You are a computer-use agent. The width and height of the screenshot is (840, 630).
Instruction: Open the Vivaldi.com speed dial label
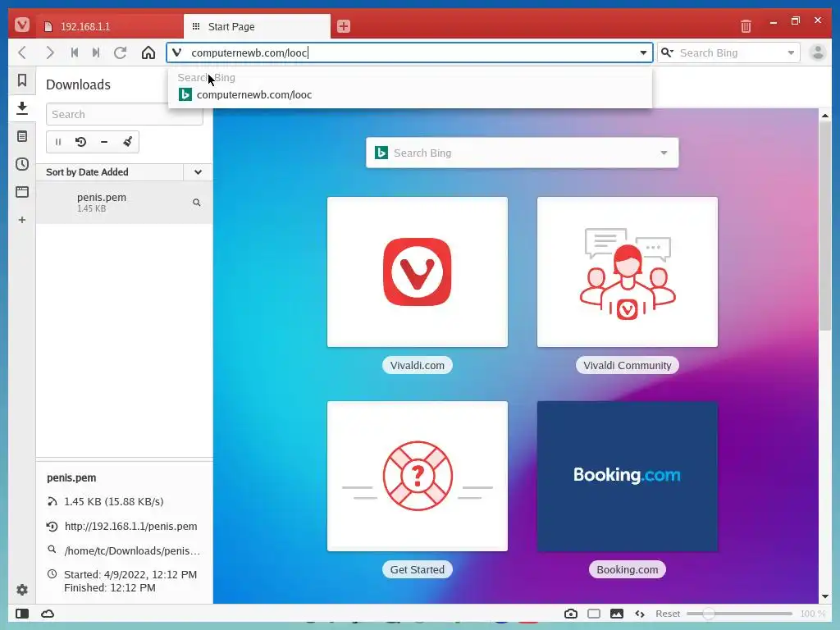(418, 365)
